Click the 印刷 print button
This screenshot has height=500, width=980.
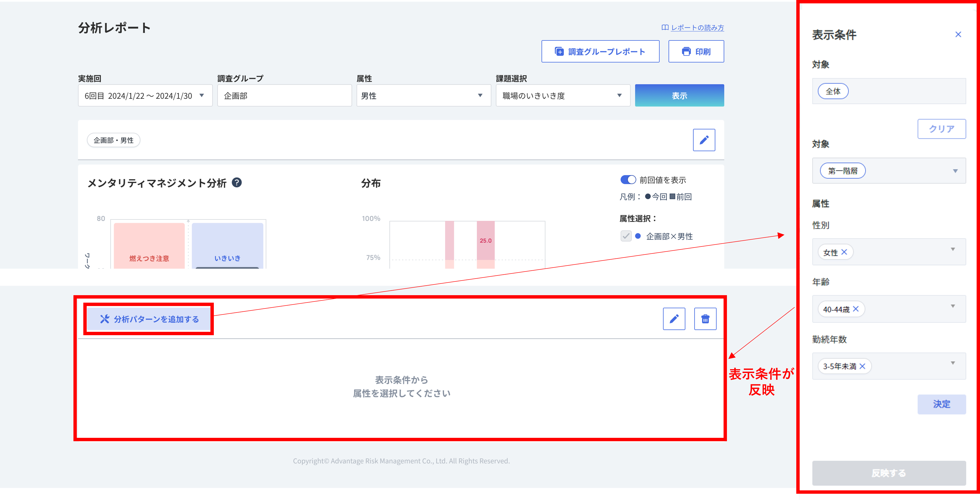coord(696,51)
